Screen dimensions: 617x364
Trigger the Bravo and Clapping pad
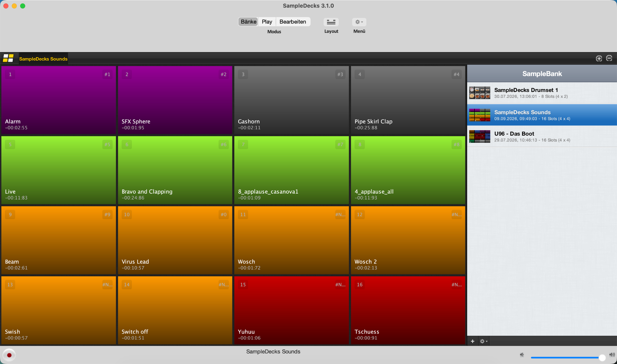pos(175,170)
